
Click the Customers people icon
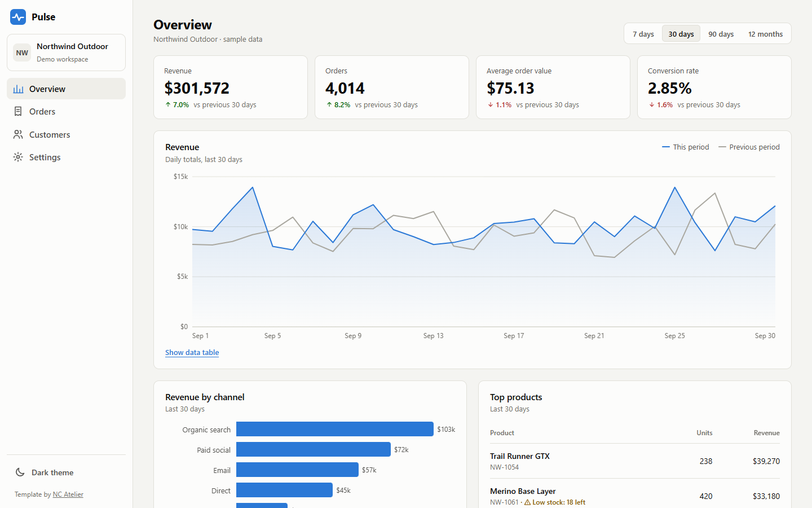19,135
